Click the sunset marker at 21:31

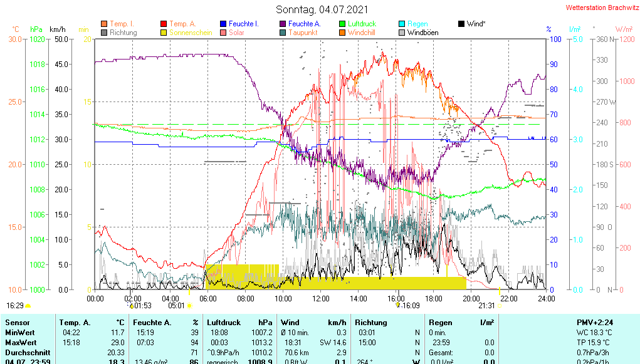pyautogui.click(x=499, y=306)
